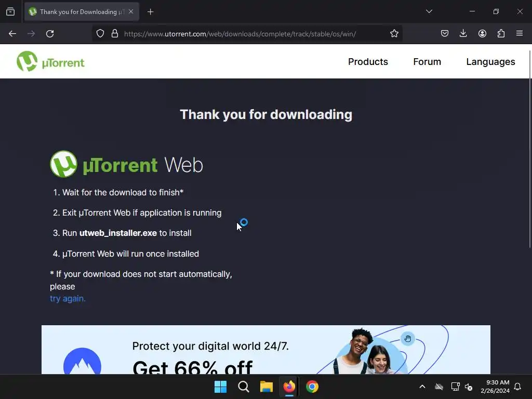Open the tracking protection shield icon
Viewport: 532px width, 399px height.
pos(100,34)
